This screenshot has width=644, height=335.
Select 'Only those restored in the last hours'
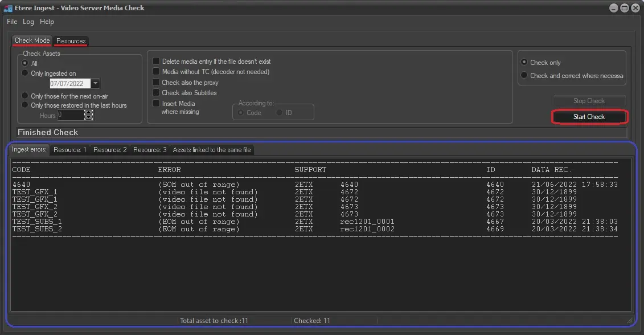click(25, 105)
